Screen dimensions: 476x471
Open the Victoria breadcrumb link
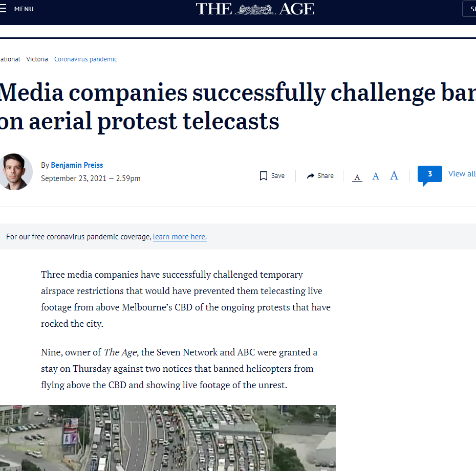(37, 59)
